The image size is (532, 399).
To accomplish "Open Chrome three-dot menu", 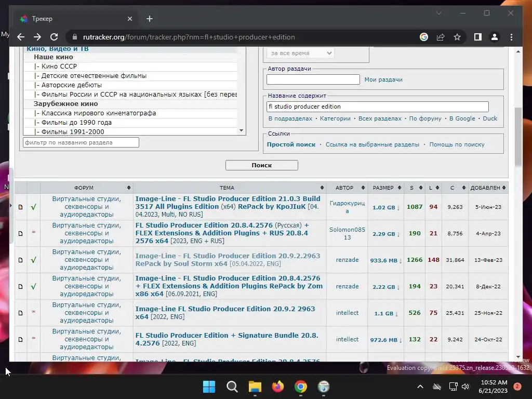I will (511, 37).
